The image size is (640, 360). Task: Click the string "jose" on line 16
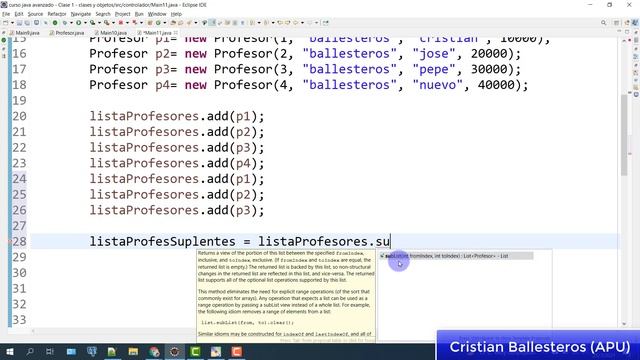pos(433,53)
